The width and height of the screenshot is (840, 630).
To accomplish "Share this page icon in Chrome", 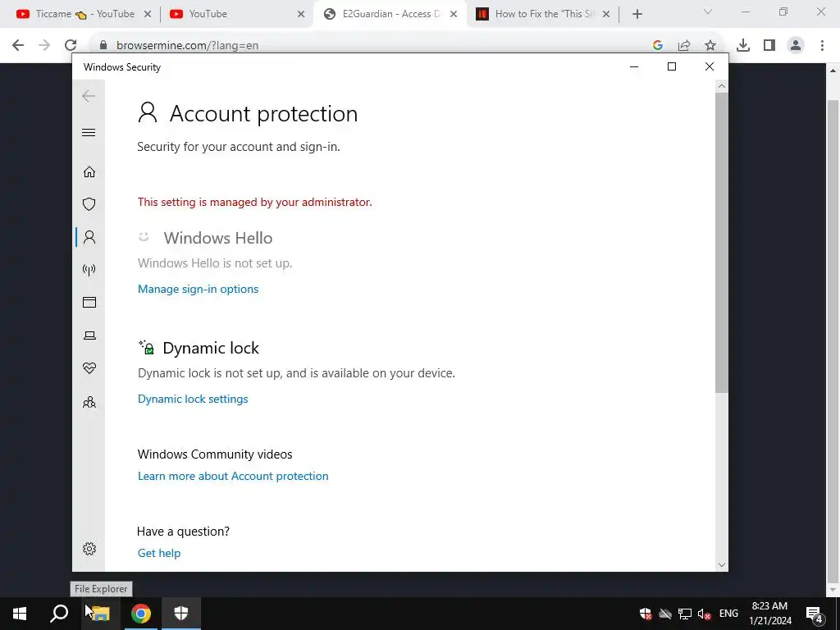I will (x=684, y=45).
